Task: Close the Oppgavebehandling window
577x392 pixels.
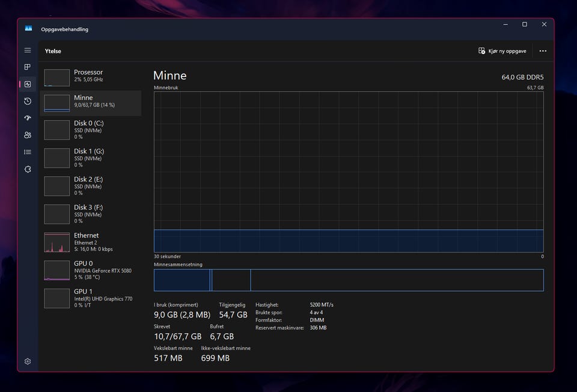Action: pos(544,24)
